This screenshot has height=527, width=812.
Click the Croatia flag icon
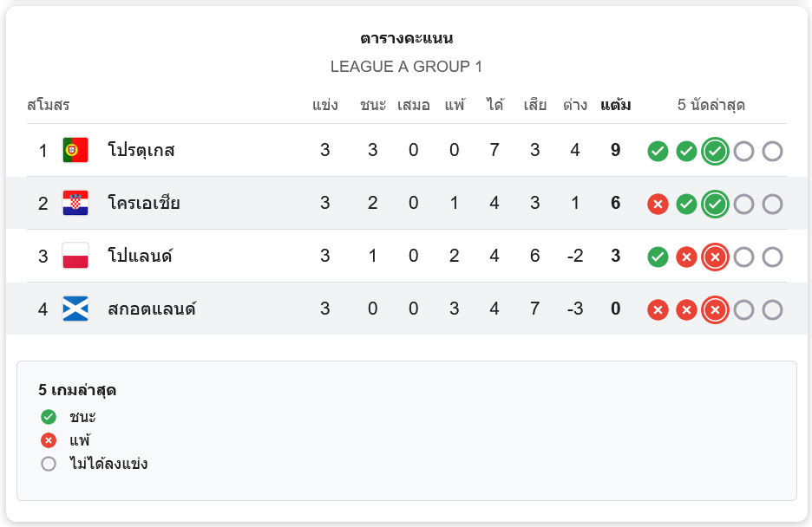point(75,204)
